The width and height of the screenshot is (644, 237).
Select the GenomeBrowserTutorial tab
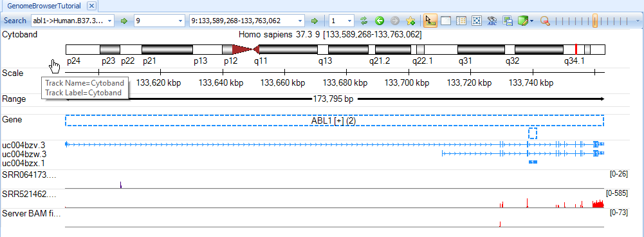point(44,6)
